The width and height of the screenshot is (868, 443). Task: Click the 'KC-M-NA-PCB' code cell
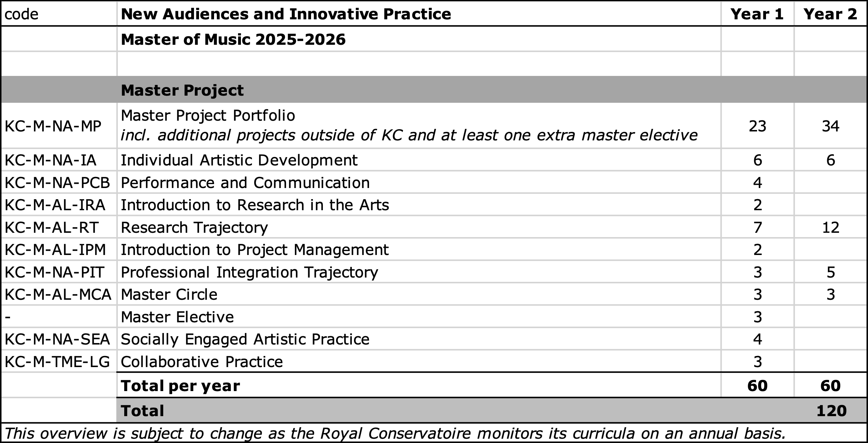(x=57, y=183)
